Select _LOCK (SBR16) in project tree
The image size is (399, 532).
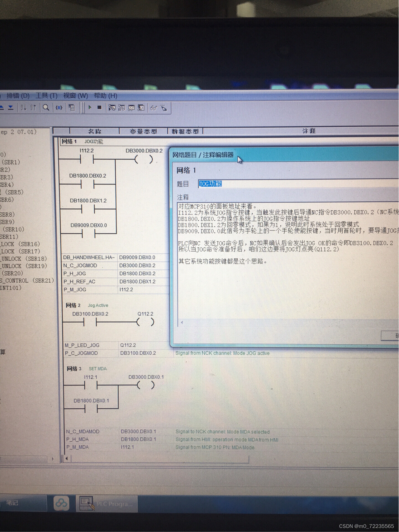(x=20, y=244)
